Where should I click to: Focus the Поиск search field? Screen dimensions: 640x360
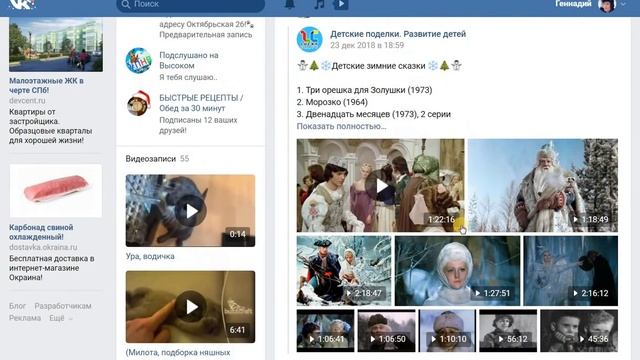[191, 5]
